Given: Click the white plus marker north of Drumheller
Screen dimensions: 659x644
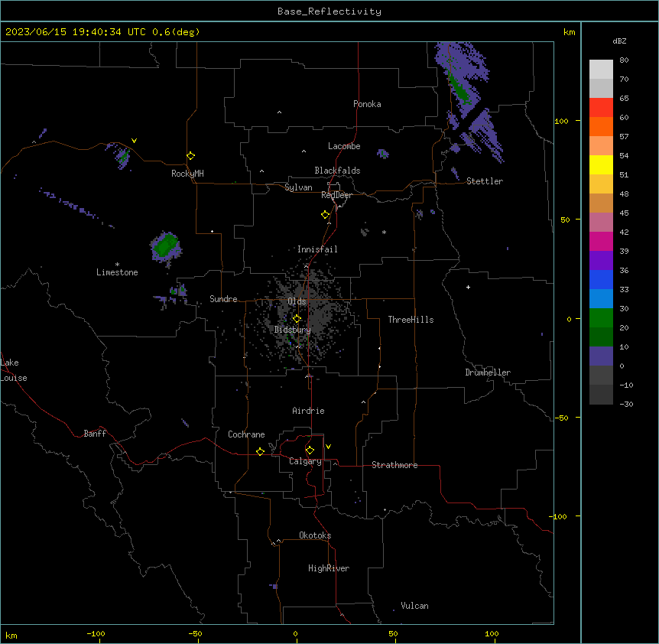Looking at the screenshot, I should 468,287.
